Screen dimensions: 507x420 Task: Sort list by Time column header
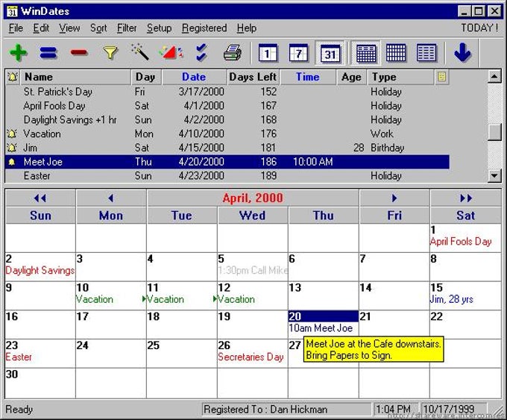coord(308,77)
